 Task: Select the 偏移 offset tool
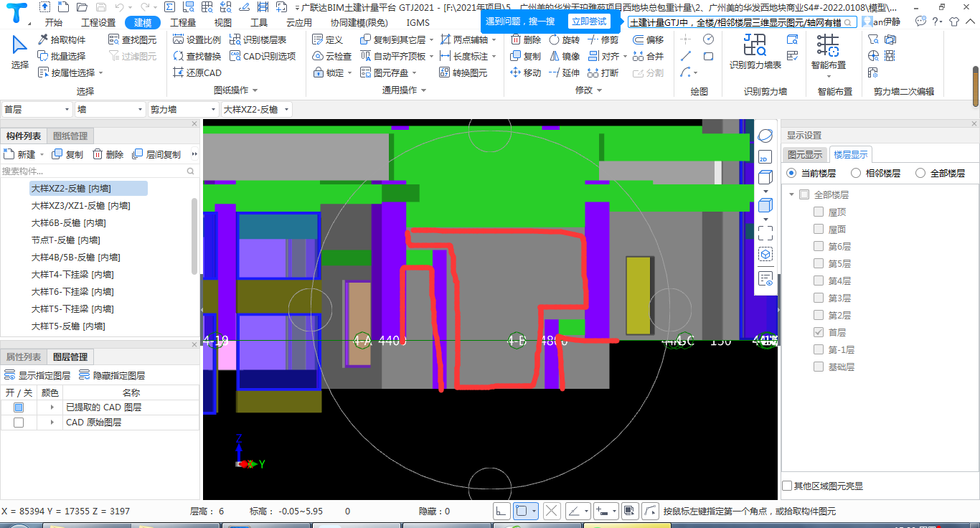click(648, 39)
